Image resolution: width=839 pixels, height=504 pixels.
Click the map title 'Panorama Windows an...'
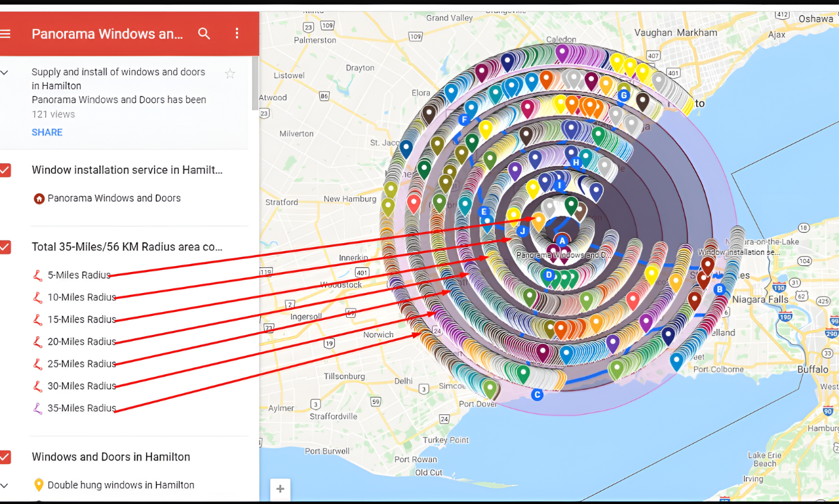click(x=107, y=34)
